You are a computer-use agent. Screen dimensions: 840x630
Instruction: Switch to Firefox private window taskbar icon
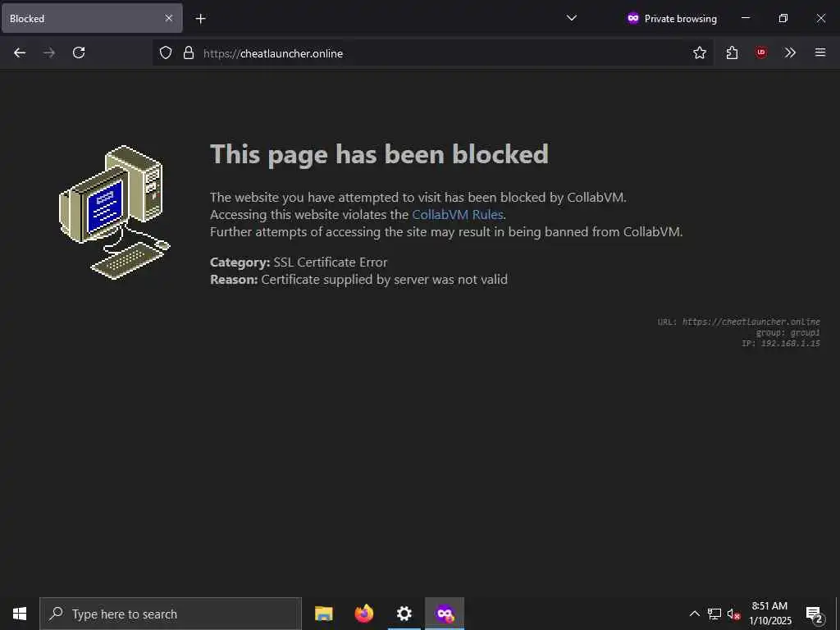[x=445, y=614]
